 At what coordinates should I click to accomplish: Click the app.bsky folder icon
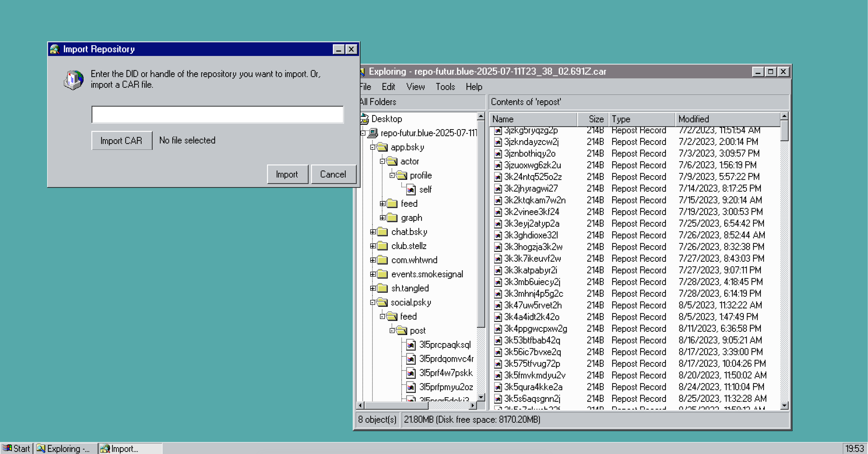[382, 147]
